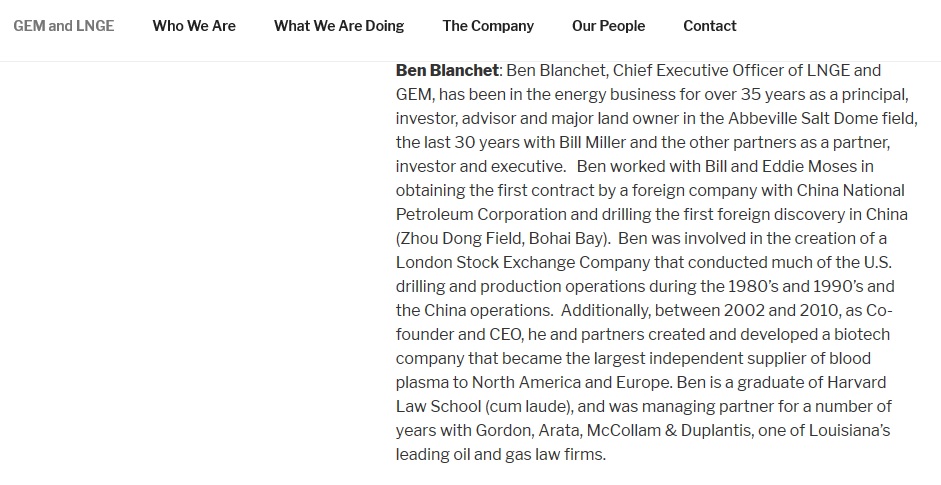
Task: Click the McCollam & Duplantis firm name
Action: point(697,430)
